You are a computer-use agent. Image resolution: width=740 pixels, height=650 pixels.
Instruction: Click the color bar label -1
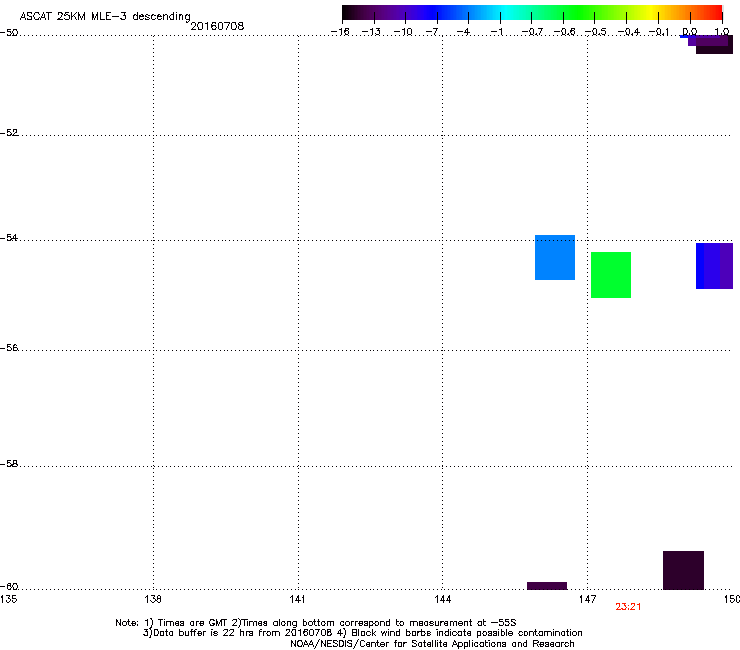(x=497, y=32)
